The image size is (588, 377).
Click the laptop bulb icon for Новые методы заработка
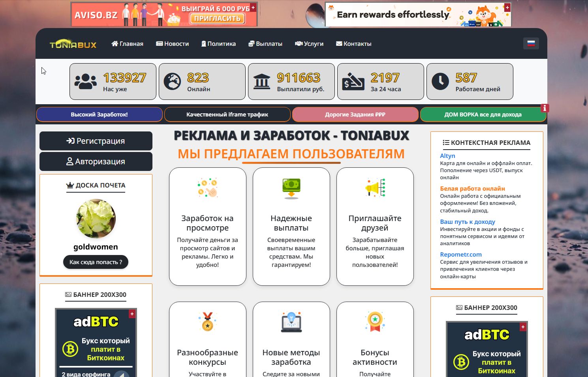coord(291,322)
